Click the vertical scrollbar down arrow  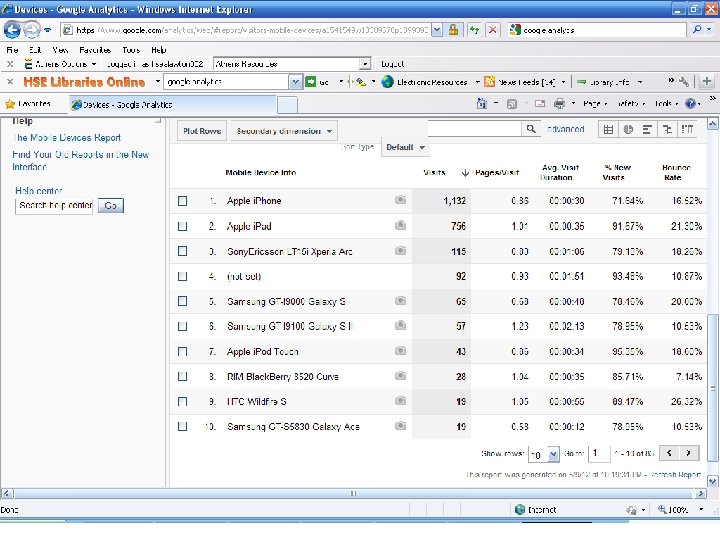(712, 481)
